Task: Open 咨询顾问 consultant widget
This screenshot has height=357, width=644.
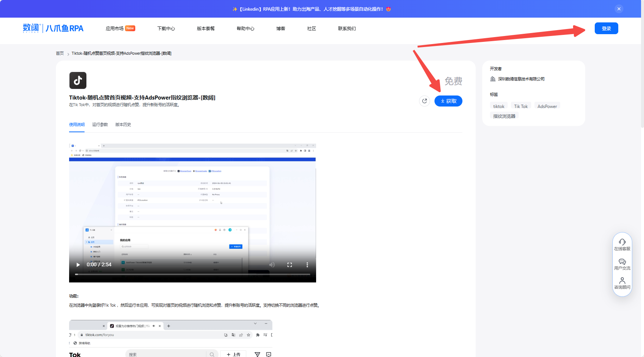Action: coord(622,283)
